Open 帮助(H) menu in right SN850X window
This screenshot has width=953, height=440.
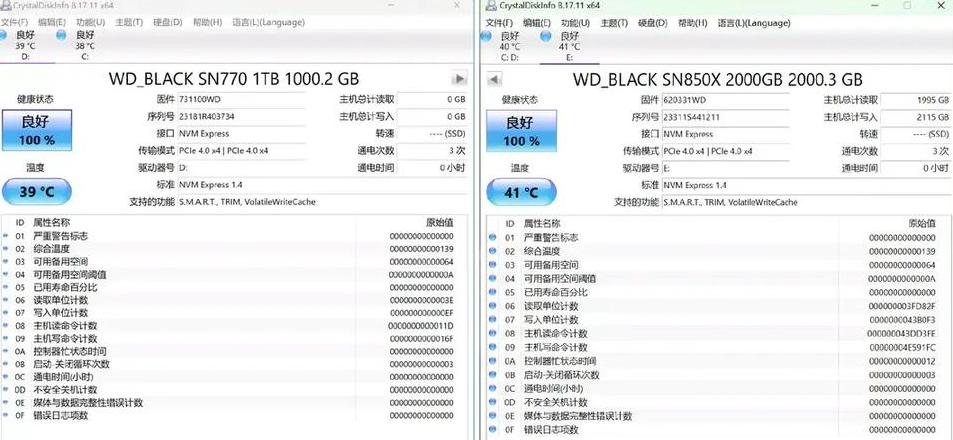[692, 23]
